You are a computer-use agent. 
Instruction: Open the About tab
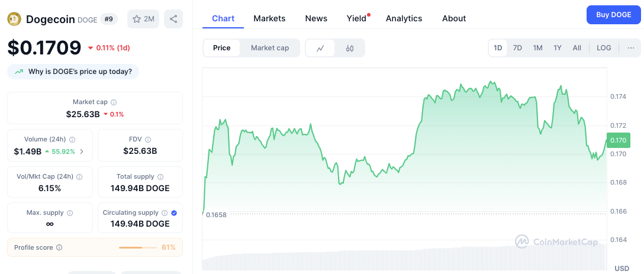(x=454, y=18)
